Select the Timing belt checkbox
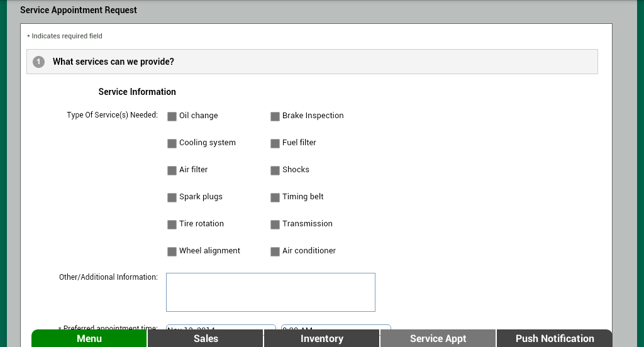644x347 pixels. tap(275, 197)
